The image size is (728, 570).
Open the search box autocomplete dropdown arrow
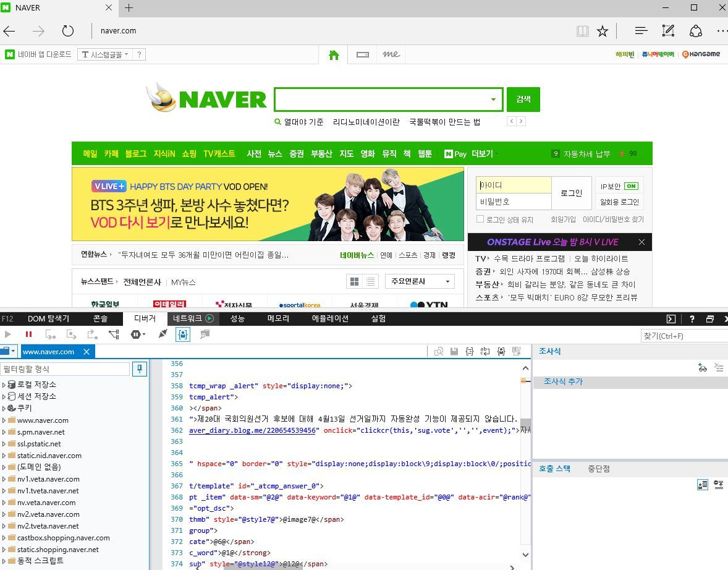[493, 100]
